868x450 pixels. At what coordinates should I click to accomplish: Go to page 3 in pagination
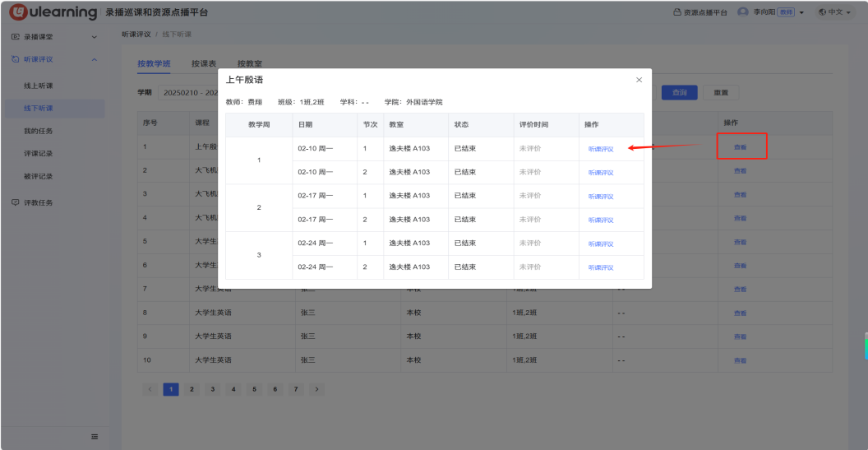pos(212,389)
